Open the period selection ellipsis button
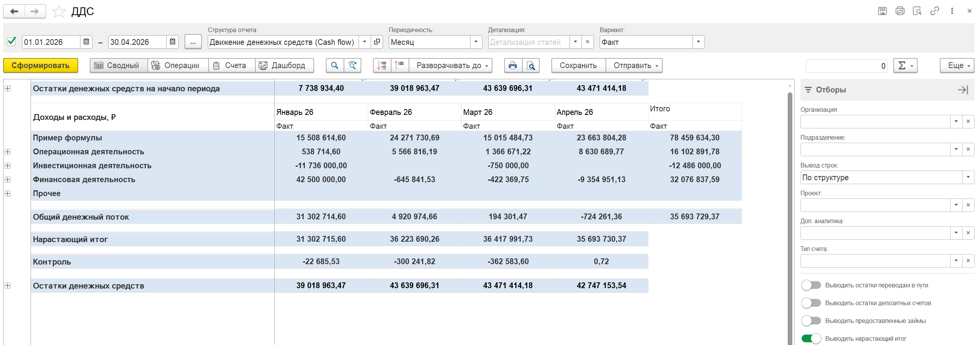The width and height of the screenshot is (980, 345). coord(193,42)
